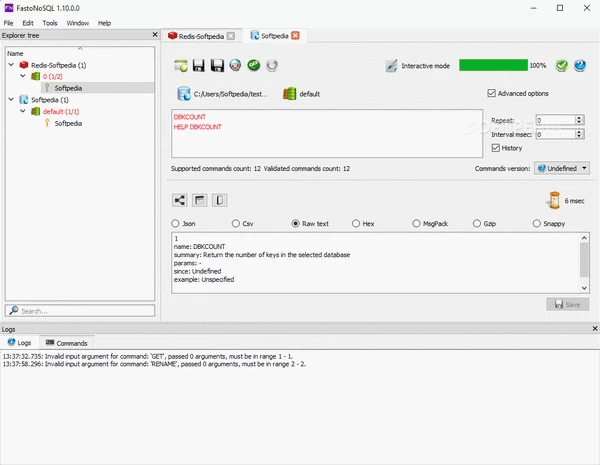
Task: Click the green checkmark validate icon
Action: [x=562, y=66]
